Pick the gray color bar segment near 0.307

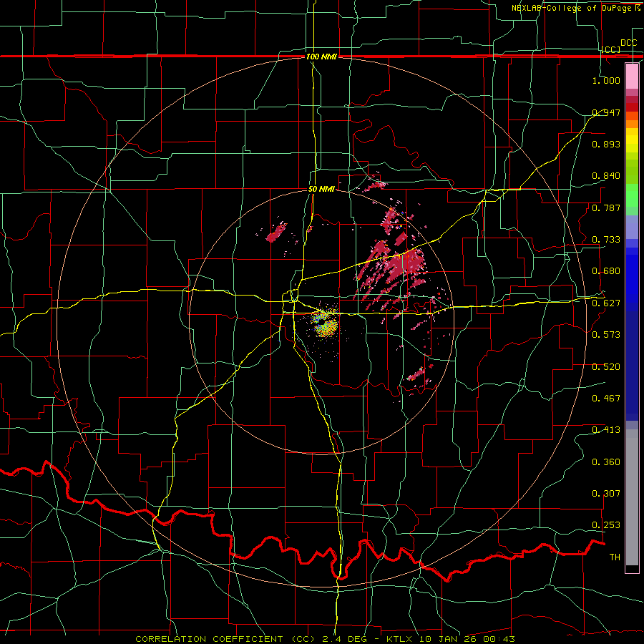click(x=632, y=497)
